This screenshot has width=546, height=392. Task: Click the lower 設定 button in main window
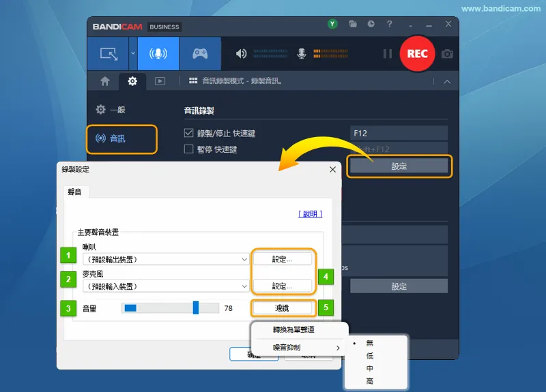tap(399, 286)
